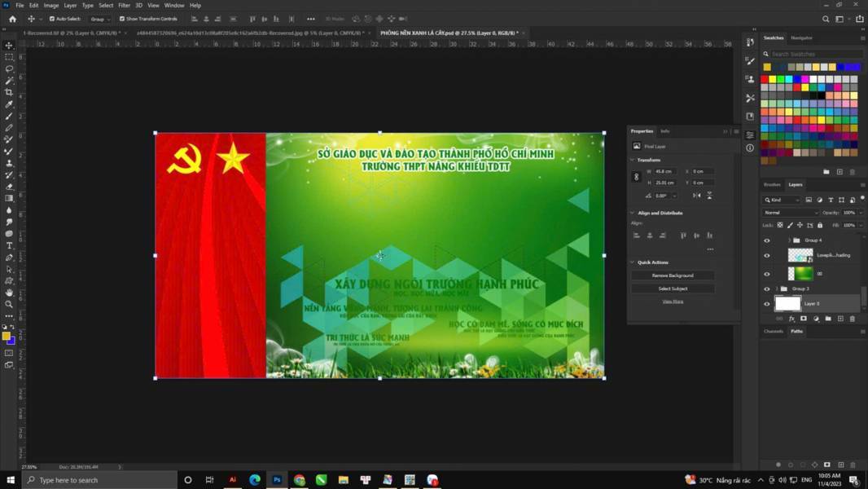The width and height of the screenshot is (868, 489).
Task: Open the Opacity slider dropdown arrow
Action: (861, 213)
